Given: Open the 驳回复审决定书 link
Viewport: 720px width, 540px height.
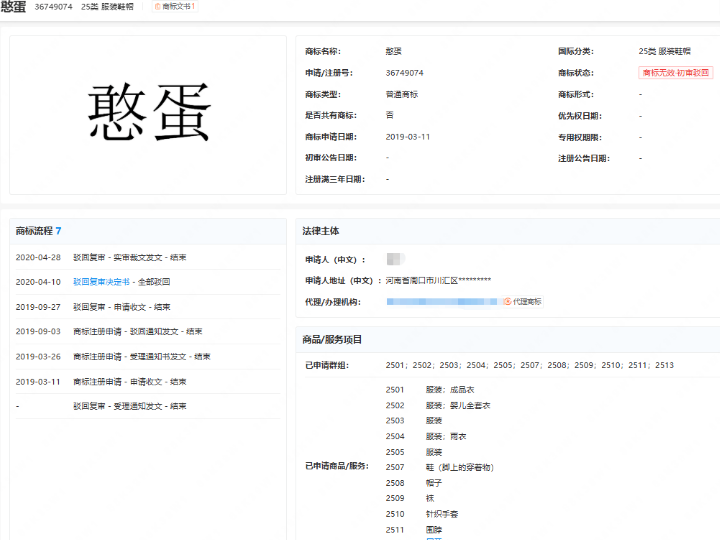Looking at the screenshot, I should coord(101,281).
